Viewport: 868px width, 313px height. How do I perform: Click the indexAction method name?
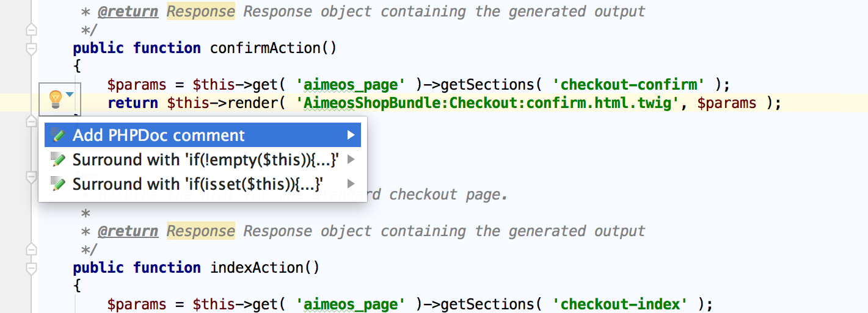tap(257, 268)
